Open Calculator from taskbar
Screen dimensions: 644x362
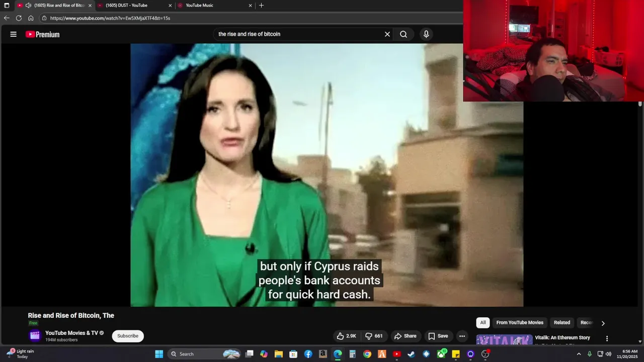tap(352, 354)
